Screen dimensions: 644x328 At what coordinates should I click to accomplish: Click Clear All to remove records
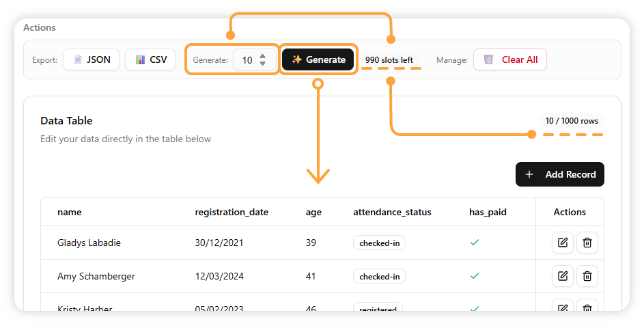(510, 59)
